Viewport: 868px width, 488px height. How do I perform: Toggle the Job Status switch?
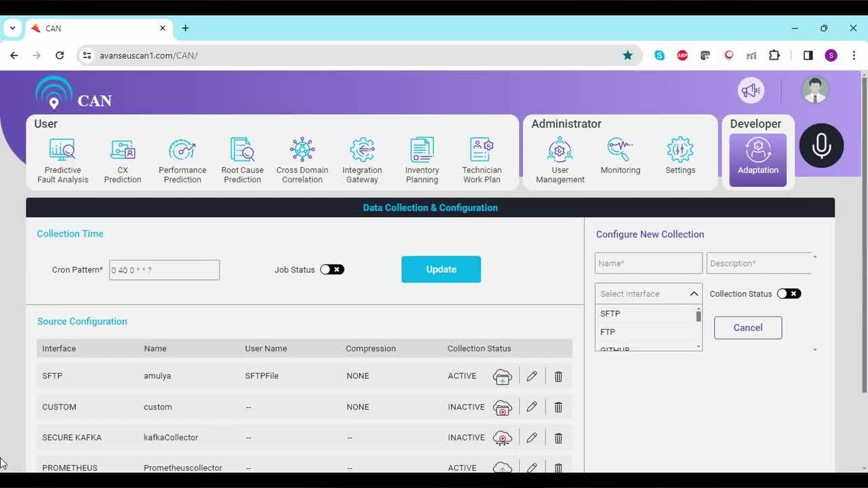pyautogui.click(x=332, y=270)
